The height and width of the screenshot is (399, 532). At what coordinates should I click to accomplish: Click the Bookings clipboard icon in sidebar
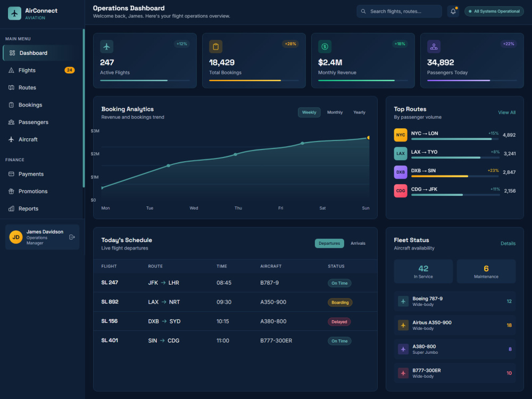[x=11, y=105]
